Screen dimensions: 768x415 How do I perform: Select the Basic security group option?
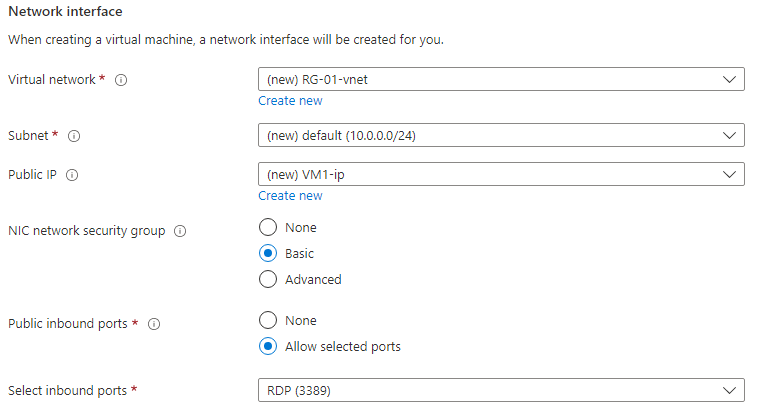pos(267,254)
